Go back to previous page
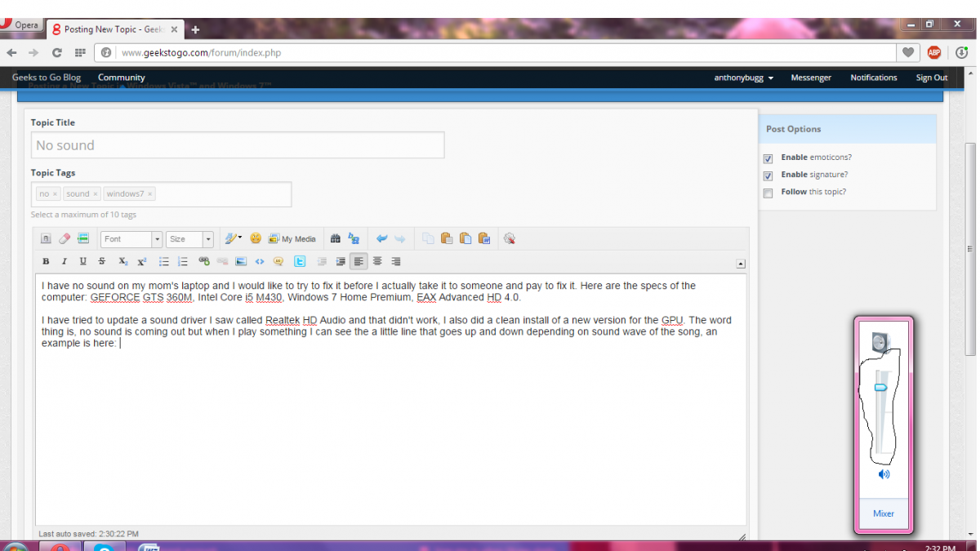Image resolution: width=980 pixels, height=551 pixels. click(x=11, y=52)
